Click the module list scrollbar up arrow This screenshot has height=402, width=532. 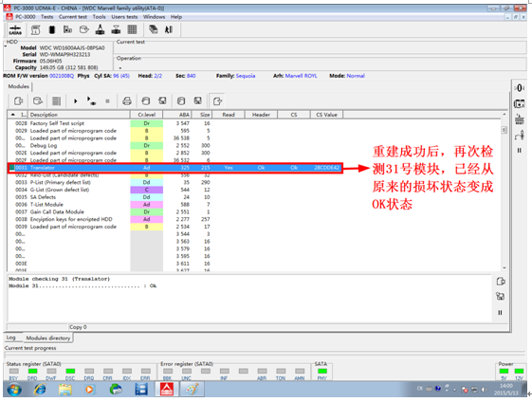point(504,115)
